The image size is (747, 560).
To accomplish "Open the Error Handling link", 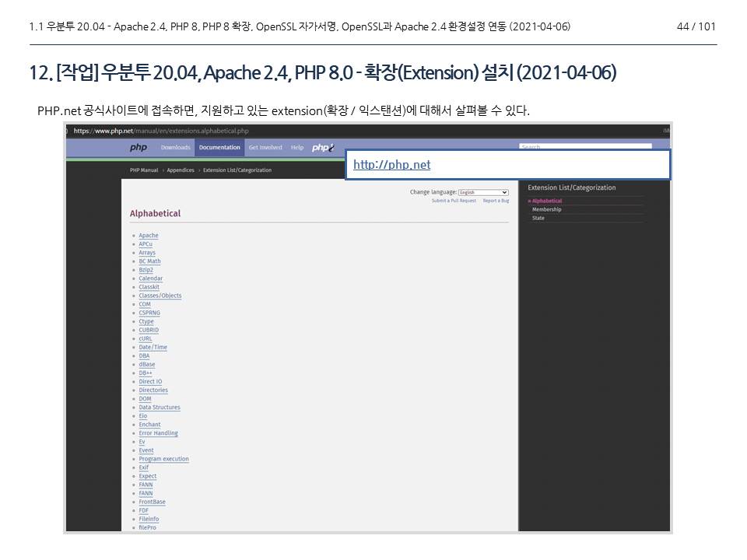I will point(158,433).
